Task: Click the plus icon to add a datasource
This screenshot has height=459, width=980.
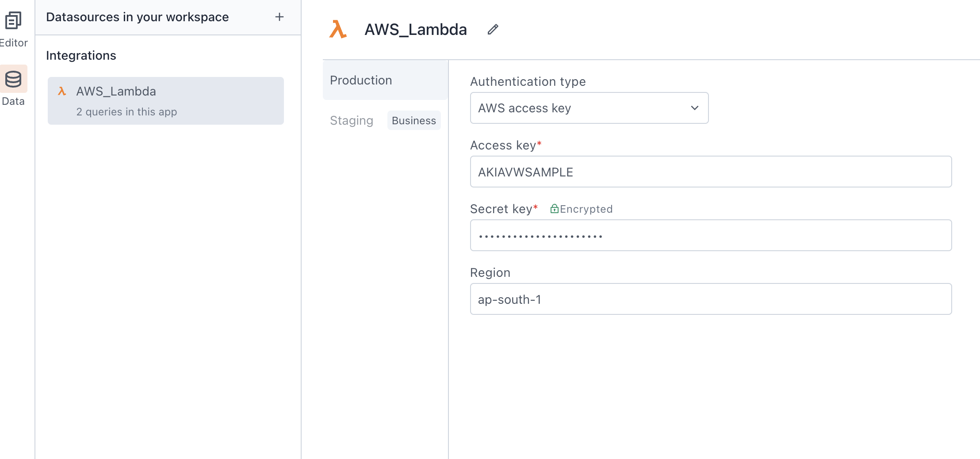Action: 279,17
